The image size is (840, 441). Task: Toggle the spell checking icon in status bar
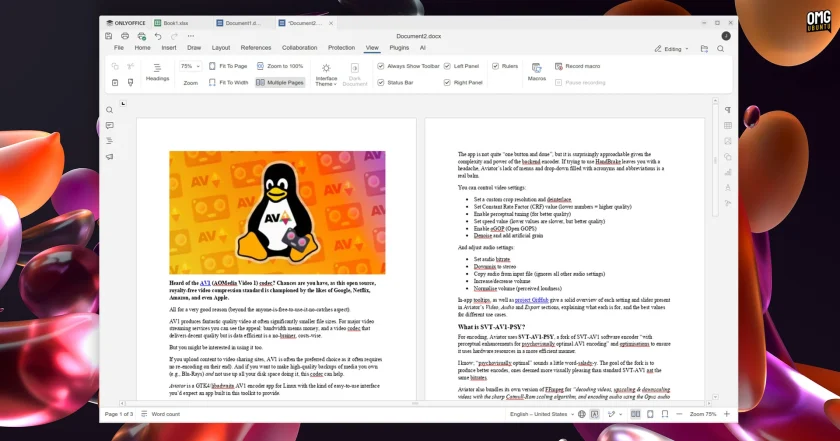pyautogui.click(x=595, y=414)
